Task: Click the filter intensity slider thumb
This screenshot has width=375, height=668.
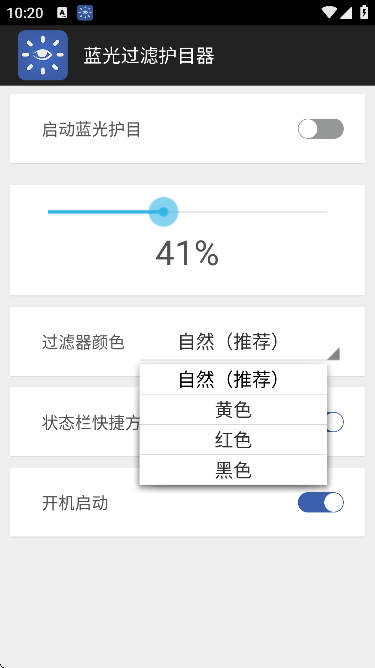Action: point(163,212)
